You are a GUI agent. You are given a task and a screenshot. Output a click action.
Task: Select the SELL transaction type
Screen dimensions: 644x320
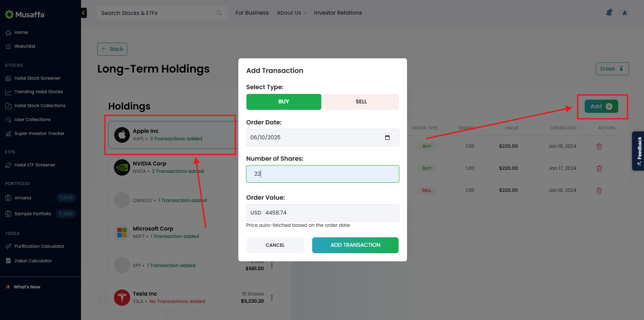(x=361, y=102)
